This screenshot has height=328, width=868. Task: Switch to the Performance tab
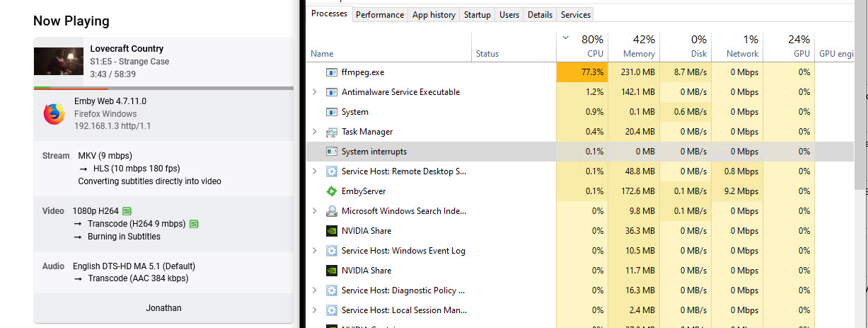pyautogui.click(x=380, y=14)
